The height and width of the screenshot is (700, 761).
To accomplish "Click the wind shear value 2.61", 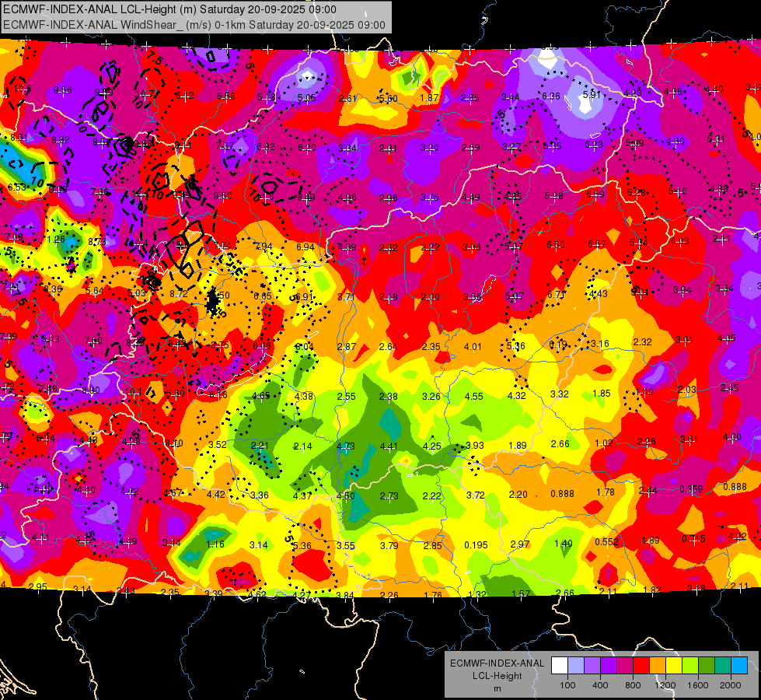I will point(347,99).
